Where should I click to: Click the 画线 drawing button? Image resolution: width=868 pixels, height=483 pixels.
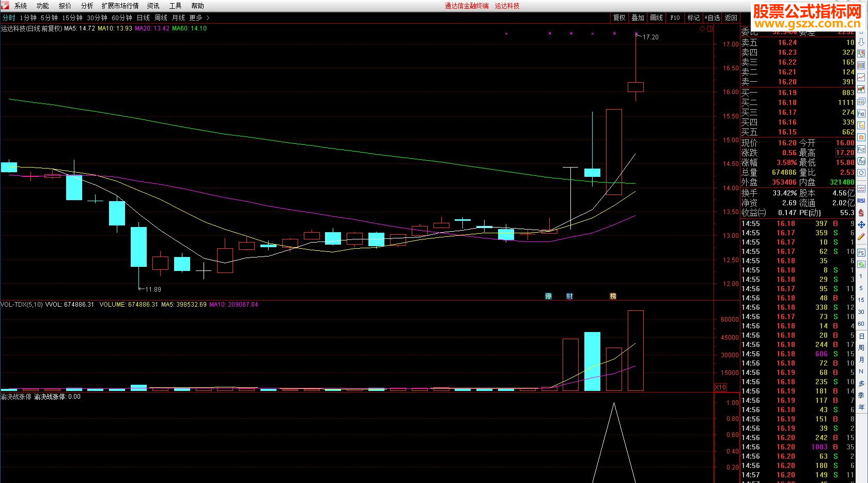point(656,18)
